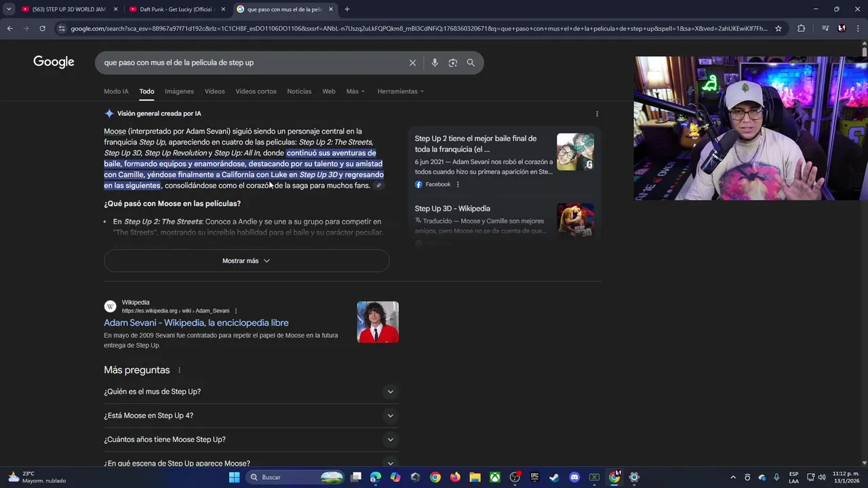Screen dimensions: 868x488
Task: Switch to the Daft Punk Get Lucky tab
Action: (x=176, y=9)
